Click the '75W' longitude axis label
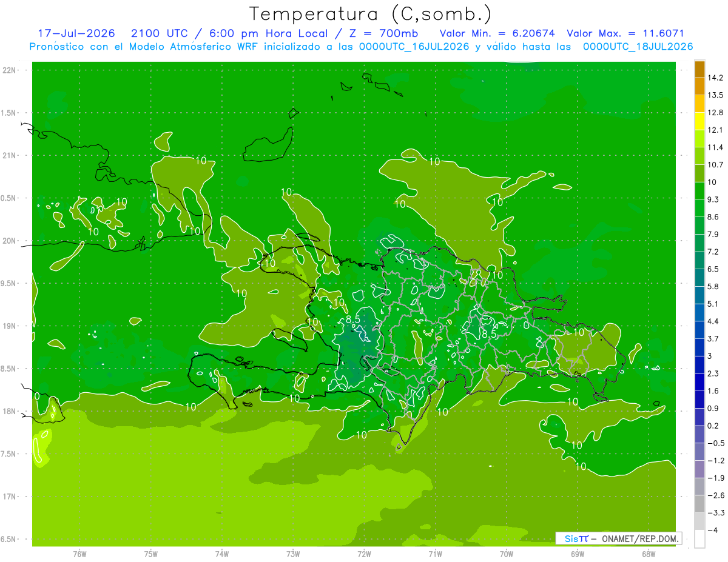This screenshot has width=728, height=562. point(151,554)
